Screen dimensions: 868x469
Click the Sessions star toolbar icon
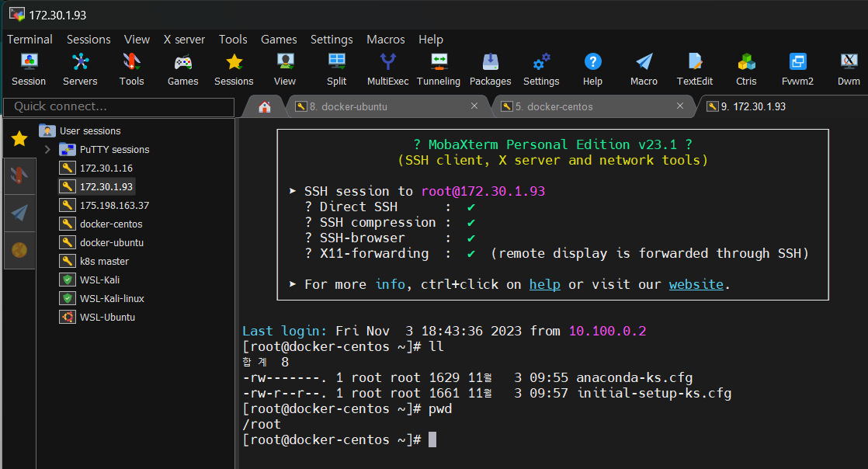click(234, 69)
